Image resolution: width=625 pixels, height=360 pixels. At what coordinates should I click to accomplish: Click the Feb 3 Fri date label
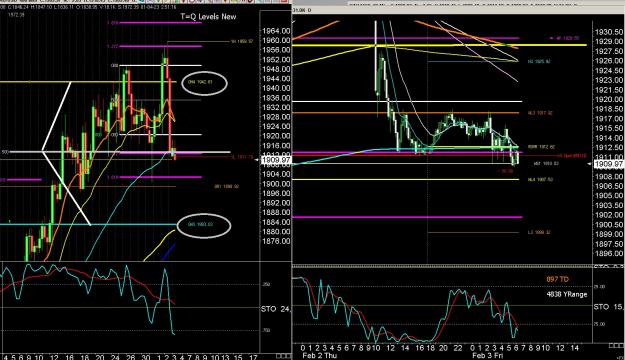487,356
